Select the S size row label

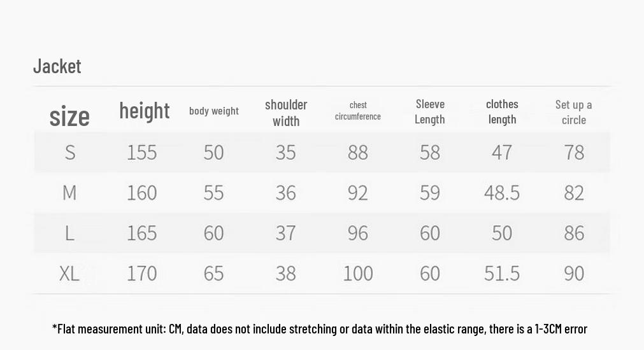point(70,152)
